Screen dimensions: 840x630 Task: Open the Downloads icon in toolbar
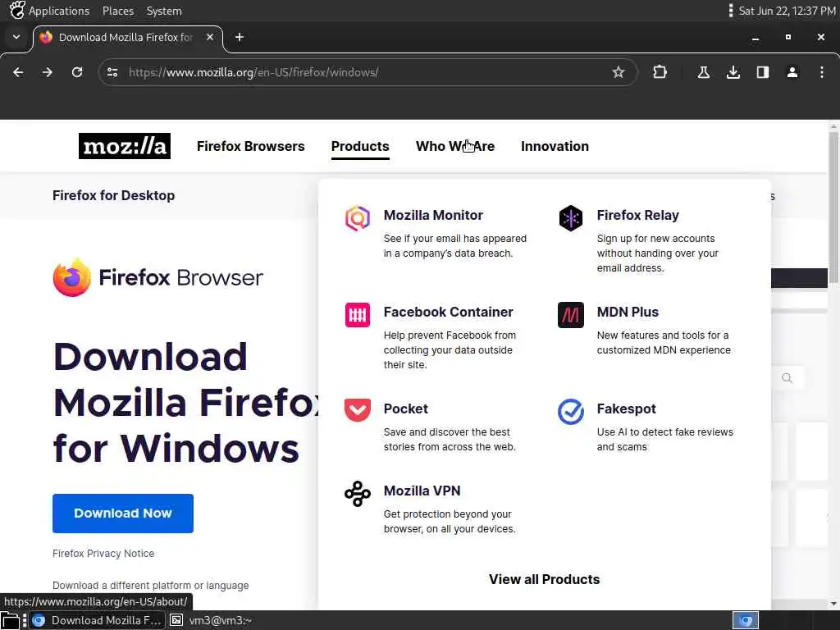coord(733,72)
